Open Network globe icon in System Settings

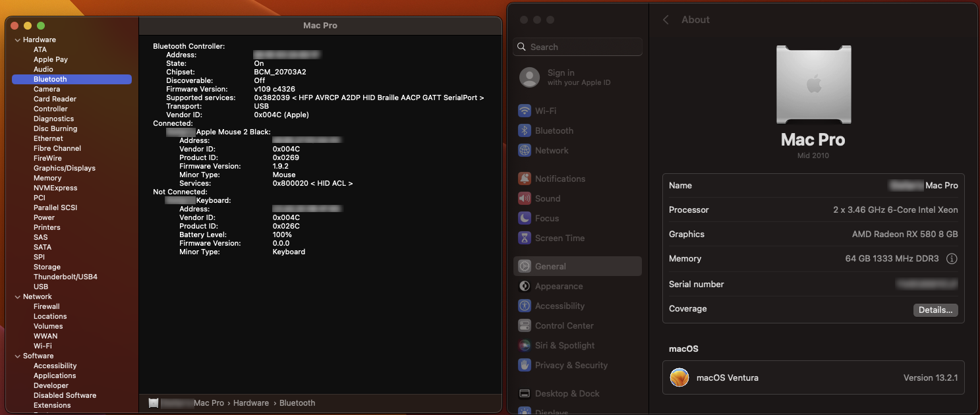pyautogui.click(x=525, y=150)
